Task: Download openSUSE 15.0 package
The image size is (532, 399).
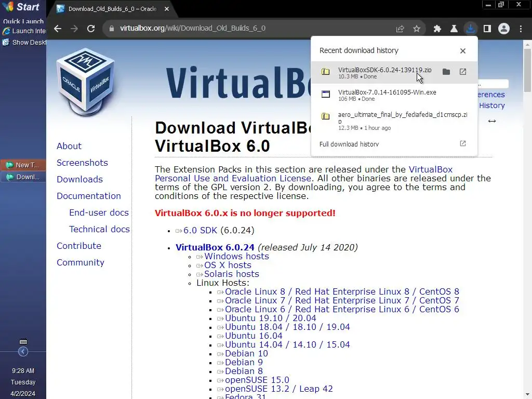Action: coord(257,380)
